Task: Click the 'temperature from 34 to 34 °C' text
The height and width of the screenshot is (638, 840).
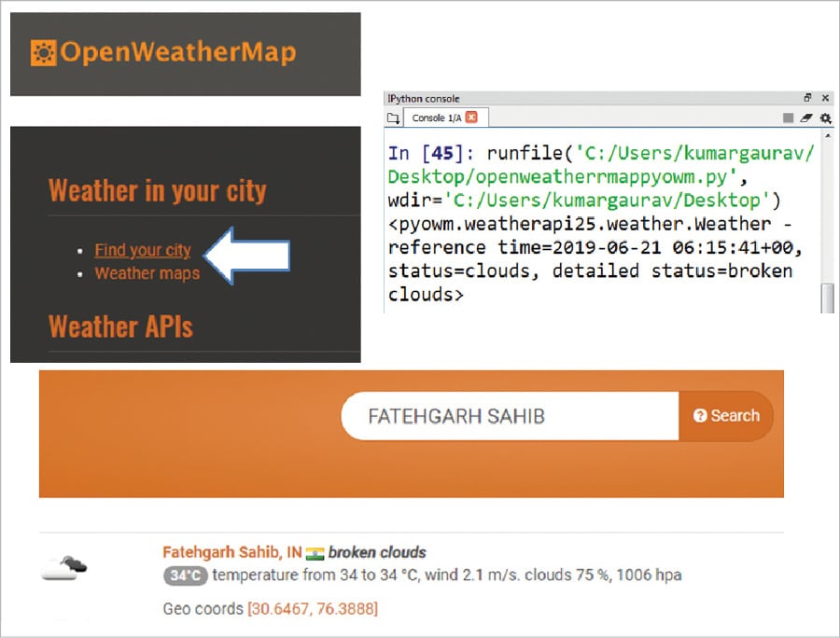Action: tap(315, 575)
